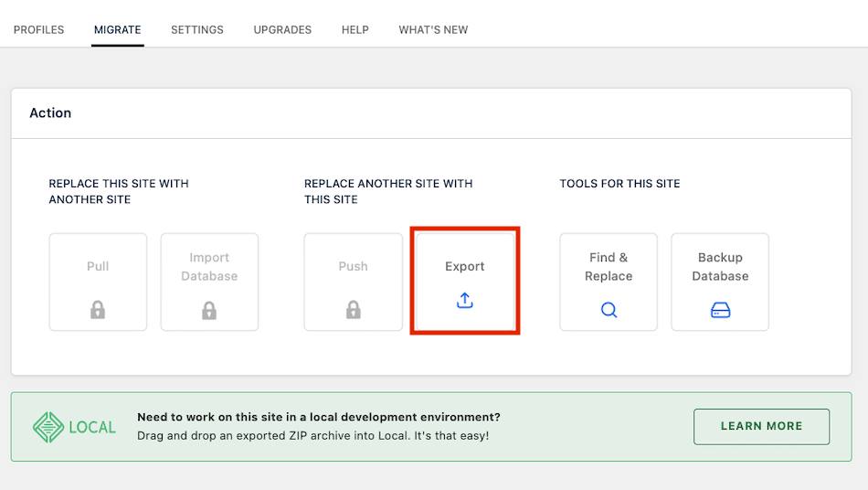Click the locked Push label text

pos(354,267)
